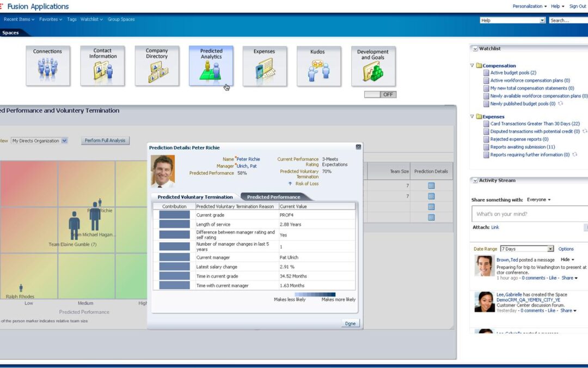Toggle the OFF switch below the tiles
Viewport: 588px width, 368px height.
click(x=380, y=95)
